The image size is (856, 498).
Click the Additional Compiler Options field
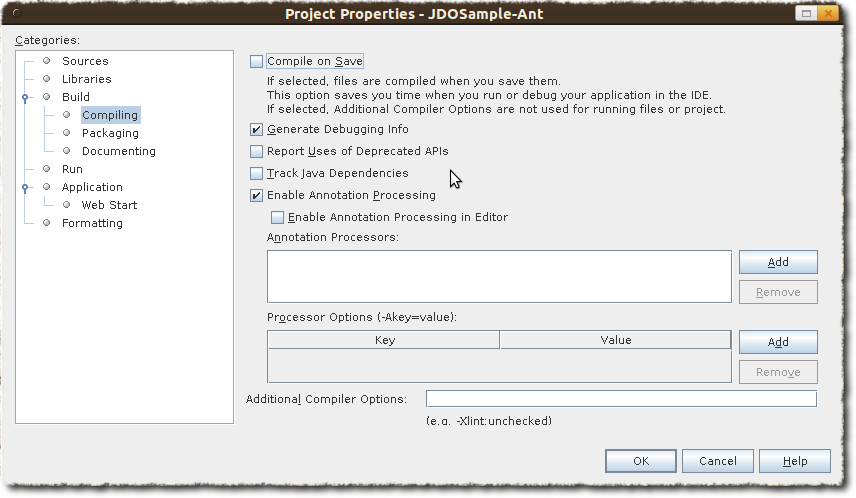coord(620,399)
